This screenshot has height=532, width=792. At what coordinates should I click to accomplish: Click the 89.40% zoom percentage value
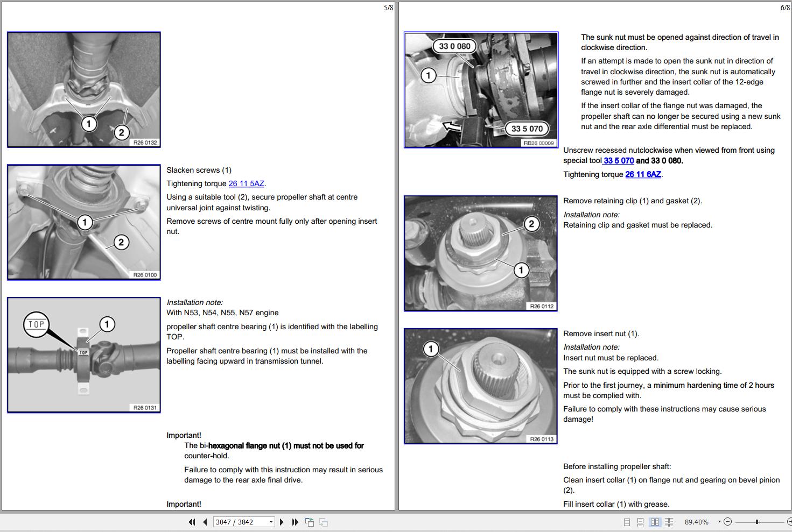[697, 522]
